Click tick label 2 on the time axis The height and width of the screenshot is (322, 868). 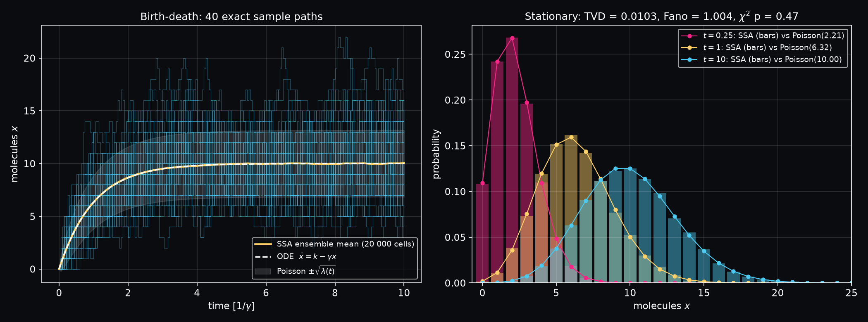pyautogui.click(x=128, y=293)
